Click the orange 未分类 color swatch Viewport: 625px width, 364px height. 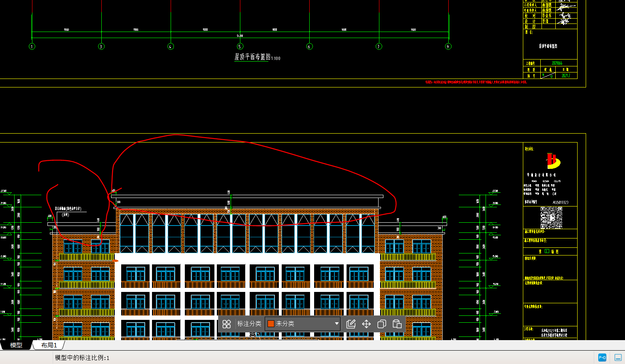tap(271, 324)
